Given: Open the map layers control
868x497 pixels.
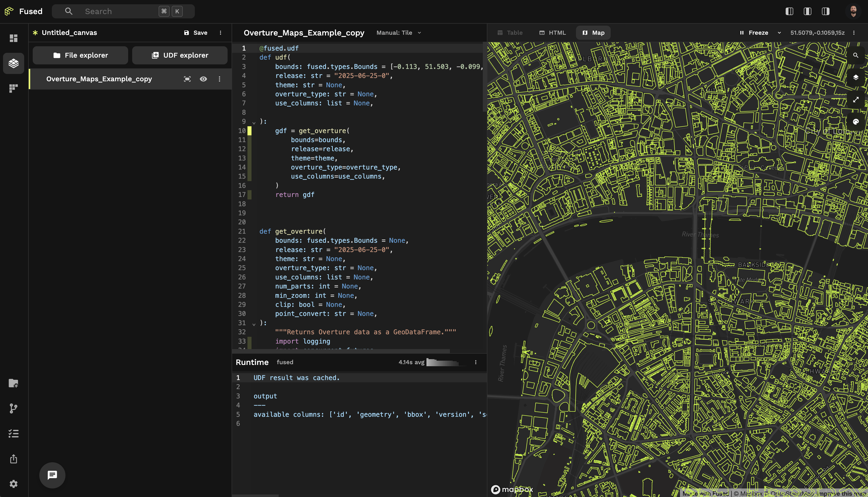Looking at the screenshot, I should pyautogui.click(x=856, y=77).
